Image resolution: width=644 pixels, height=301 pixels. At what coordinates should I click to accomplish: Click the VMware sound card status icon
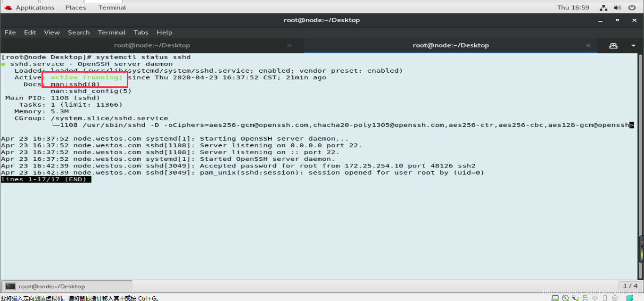[594, 298]
